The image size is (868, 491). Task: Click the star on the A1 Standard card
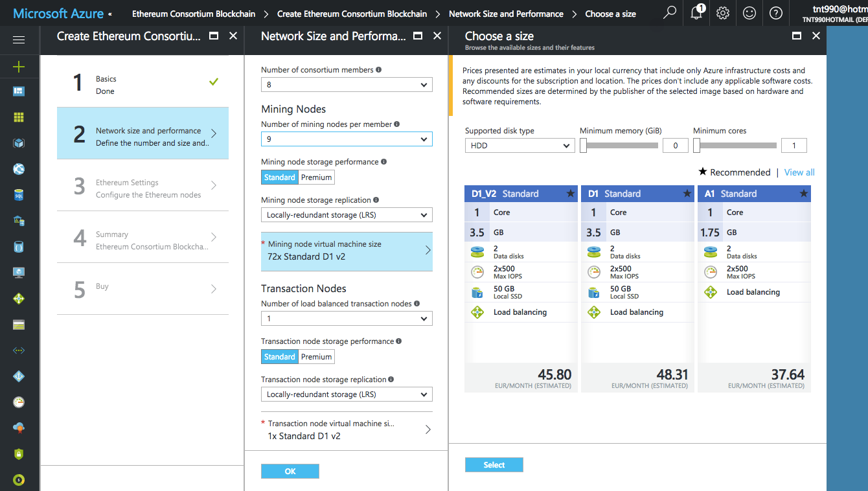804,194
